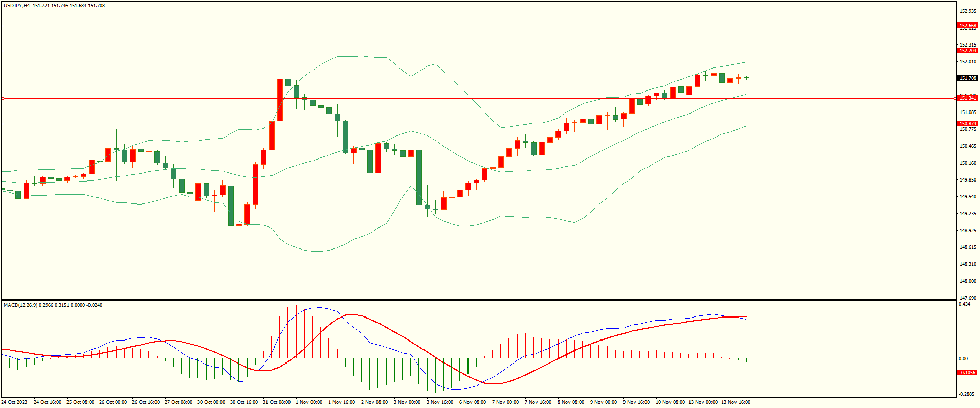The width and height of the screenshot is (980, 408).
Task: Click the 13 Nov 16:00 time label
Action: [735, 402]
